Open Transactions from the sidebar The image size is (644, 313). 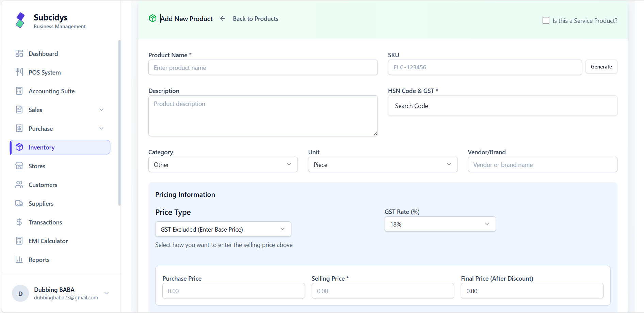tap(60, 222)
